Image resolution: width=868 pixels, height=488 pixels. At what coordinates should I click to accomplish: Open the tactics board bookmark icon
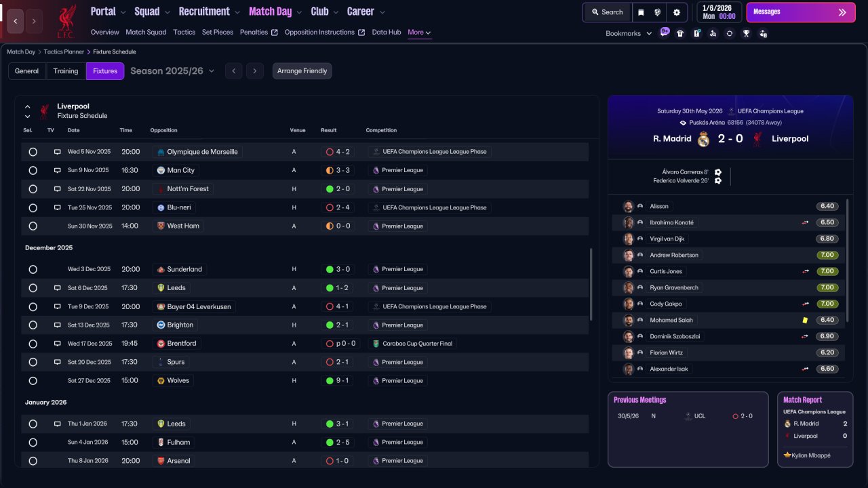click(696, 33)
